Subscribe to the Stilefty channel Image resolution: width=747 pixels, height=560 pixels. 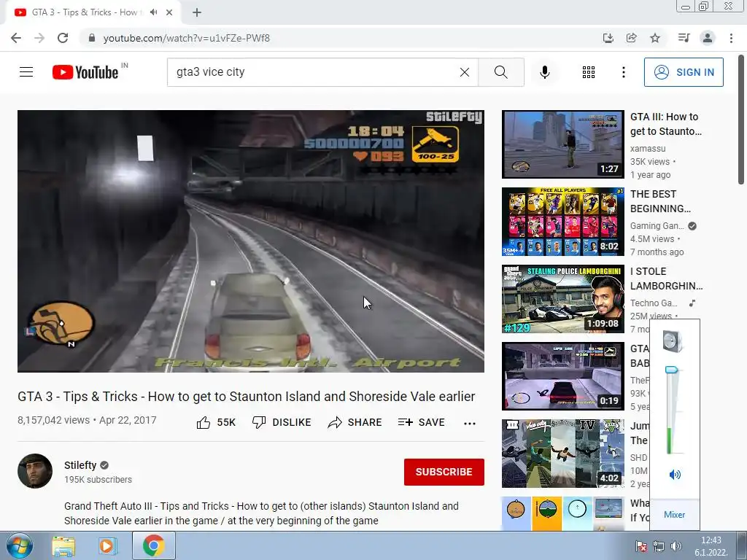pyautogui.click(x=444, y=472)
